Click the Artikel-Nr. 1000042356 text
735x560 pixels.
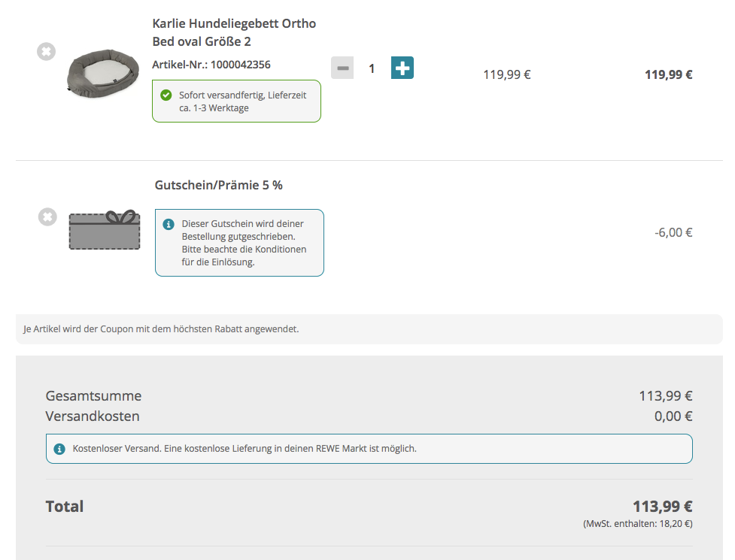click(211, 65)
